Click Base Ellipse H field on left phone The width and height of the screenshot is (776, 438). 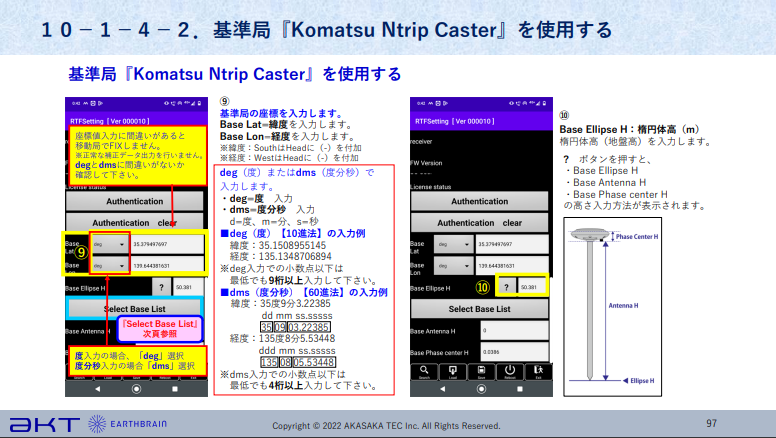188,287
